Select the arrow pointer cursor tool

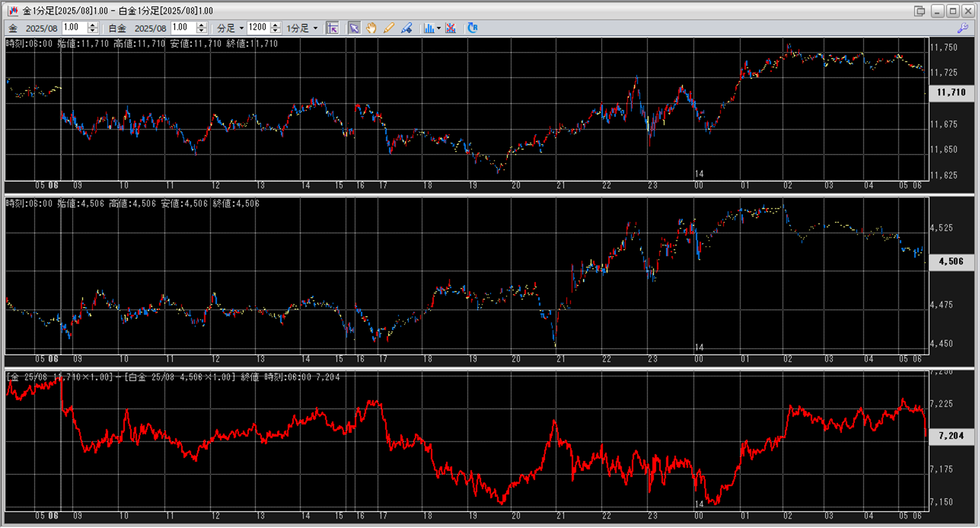point(354,28)
